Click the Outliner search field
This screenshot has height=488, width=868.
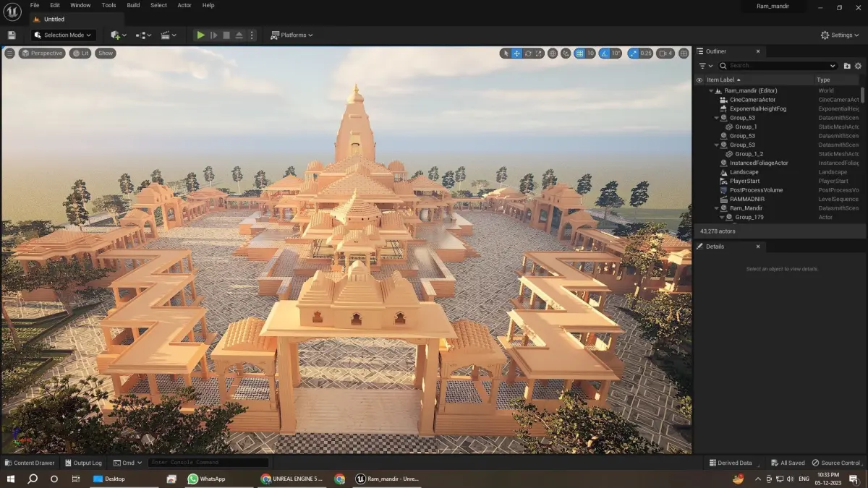tap(777, 66)
